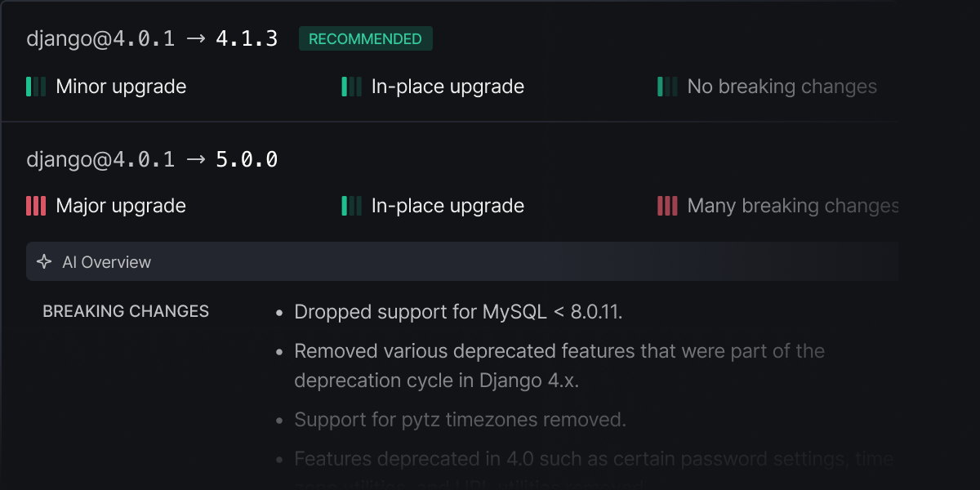Image resolution: width=980 pixels, height=490 pixels.
Task: Click the AI Overview sparkle icon
Action: 44,262
